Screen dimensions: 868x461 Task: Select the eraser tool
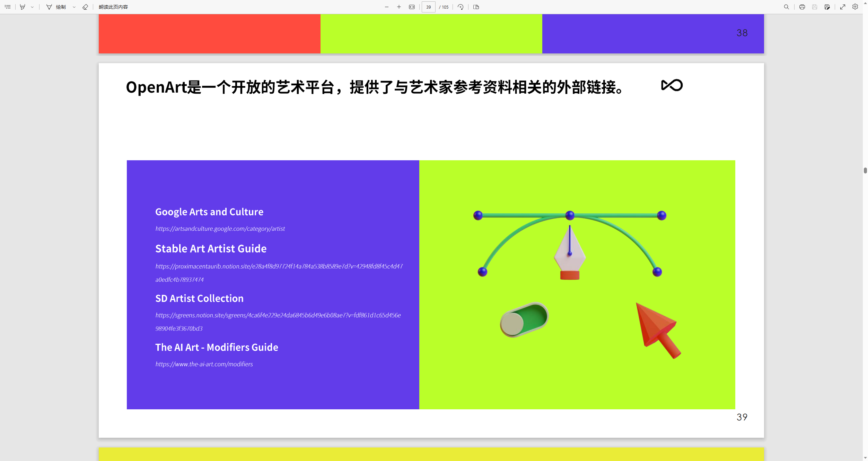coord(85,7)
